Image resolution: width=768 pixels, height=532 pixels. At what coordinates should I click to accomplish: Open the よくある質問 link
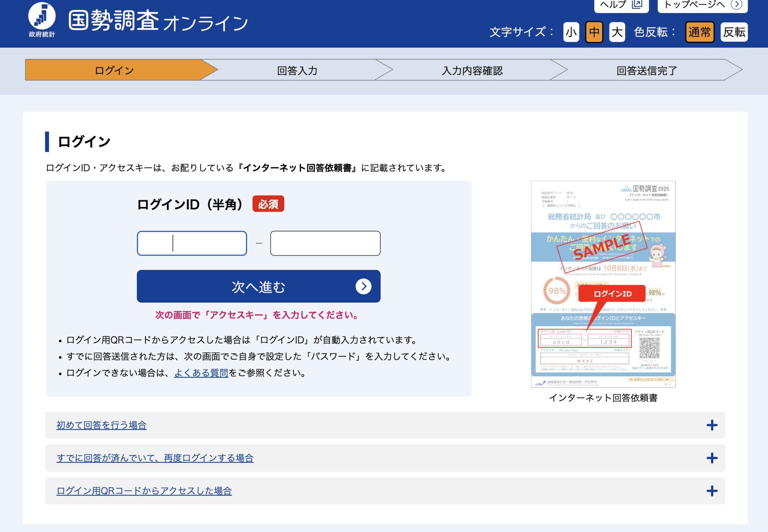(x=201, y=373)
